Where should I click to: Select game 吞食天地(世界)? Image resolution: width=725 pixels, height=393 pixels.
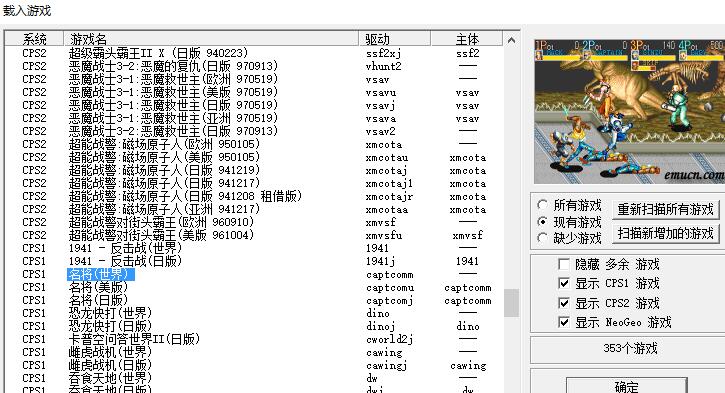(110, 378)
